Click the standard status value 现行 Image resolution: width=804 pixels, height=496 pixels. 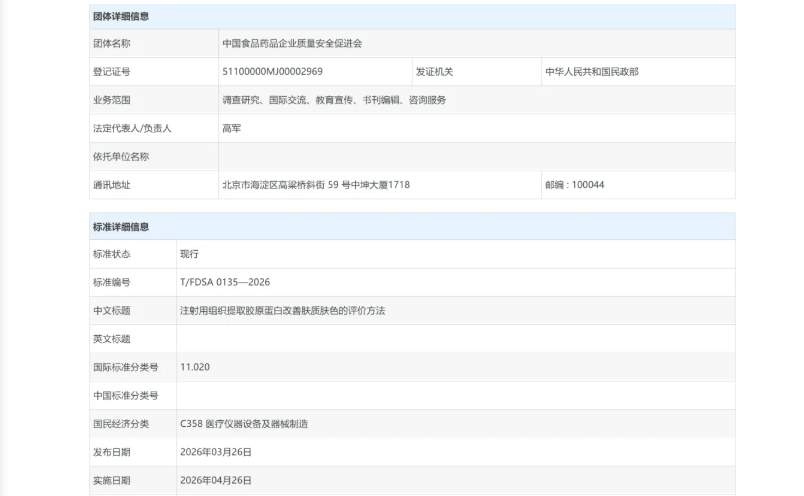[189, 254]
